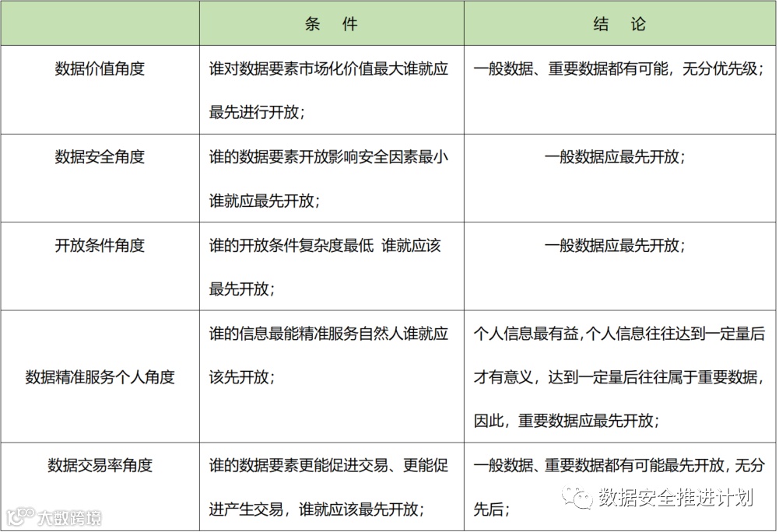779x532 pixels.
Task: Select the 数据价值角度 row label
Action: click(x=100, y=68)
